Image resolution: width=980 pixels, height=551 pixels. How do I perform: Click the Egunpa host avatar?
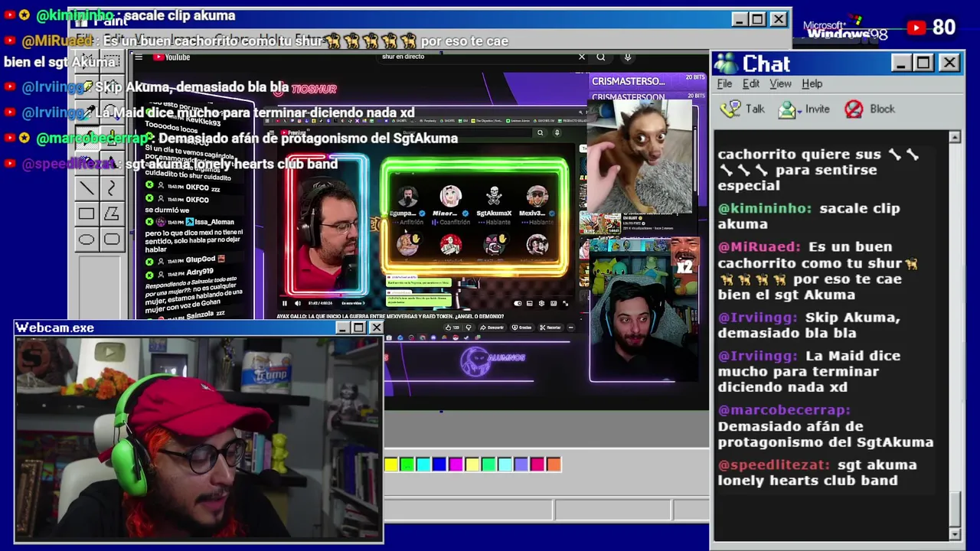(407, 195)
